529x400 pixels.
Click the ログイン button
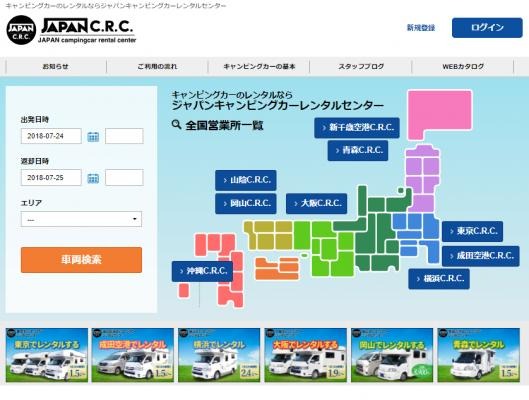tap(487, 28)
